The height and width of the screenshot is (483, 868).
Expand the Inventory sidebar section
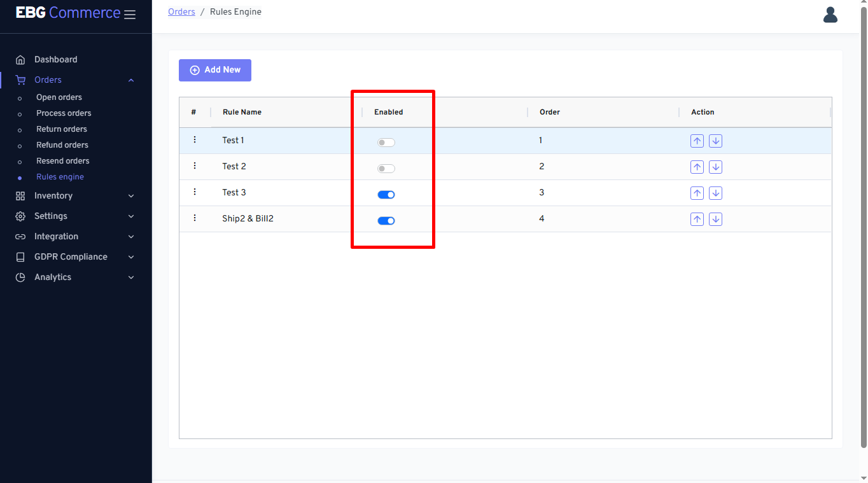75,196
